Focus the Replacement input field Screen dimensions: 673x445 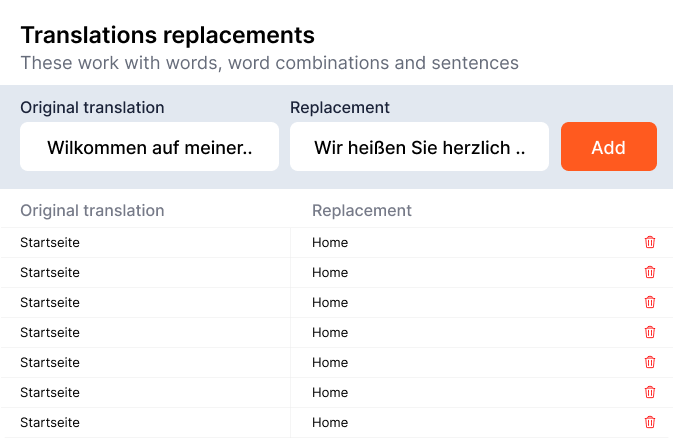(419, 147)
